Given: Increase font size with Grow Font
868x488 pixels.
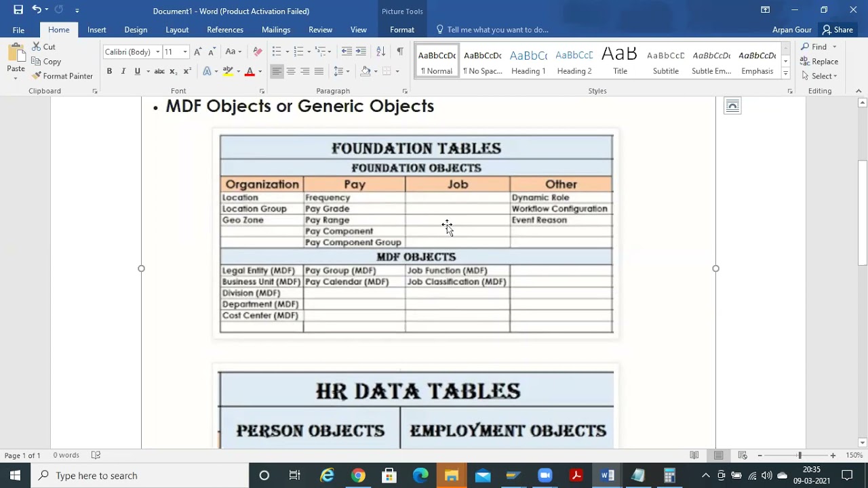Looking at the screenshot, I should 197,52.
